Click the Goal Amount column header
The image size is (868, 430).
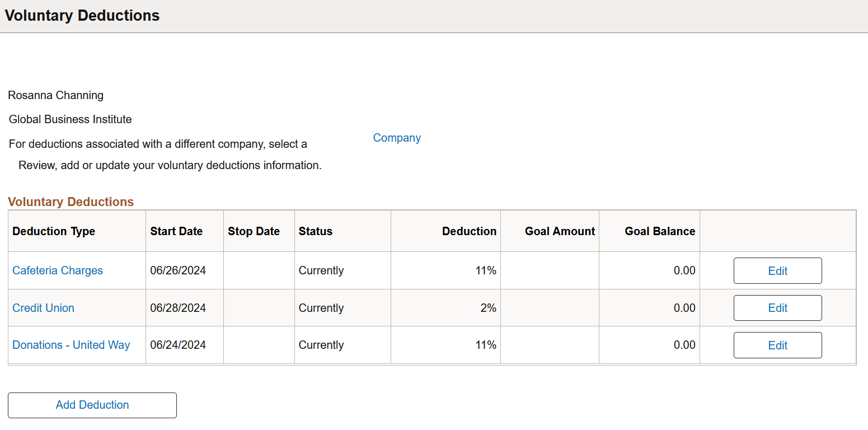[x=559, y=231]
